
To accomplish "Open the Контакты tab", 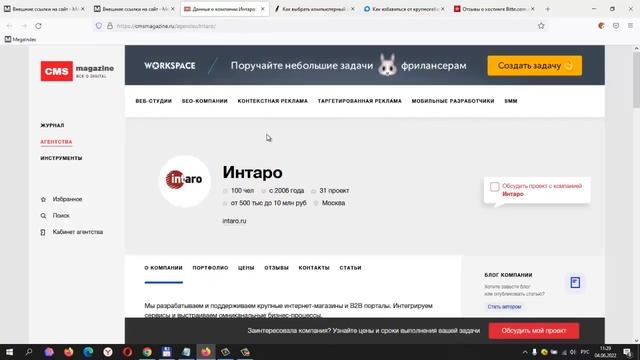I will click(x=314, y=268).
